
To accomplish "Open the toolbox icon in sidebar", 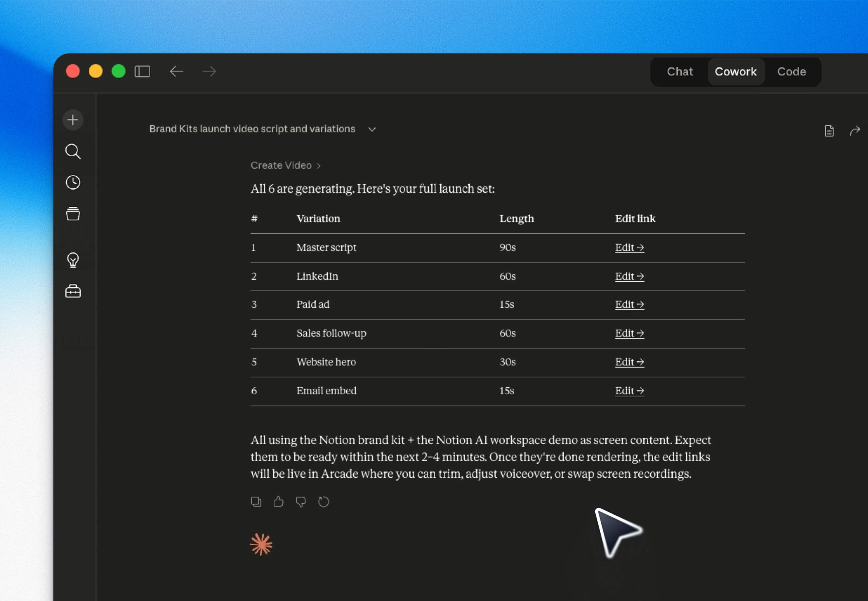I will [73, 291].
